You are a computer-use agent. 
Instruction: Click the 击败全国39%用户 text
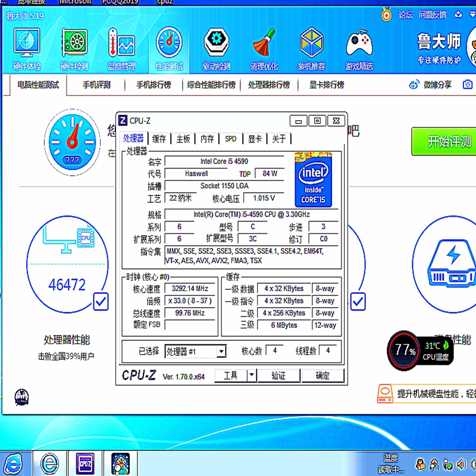coord(66,356)
